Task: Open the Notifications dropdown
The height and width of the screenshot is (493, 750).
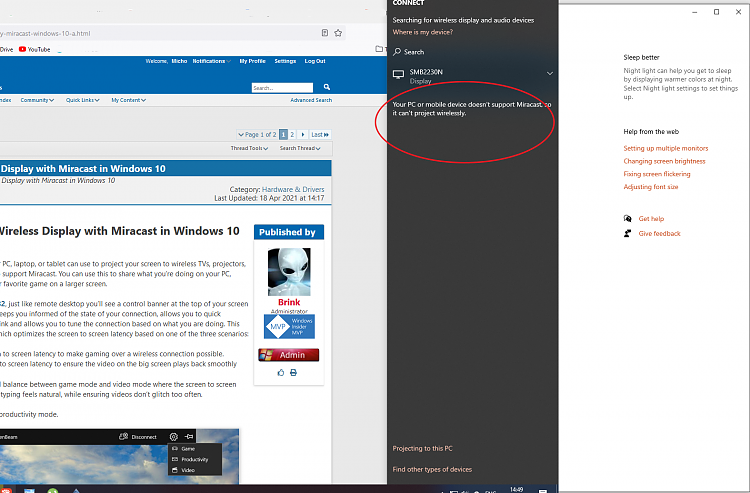Action: point(212,61)
